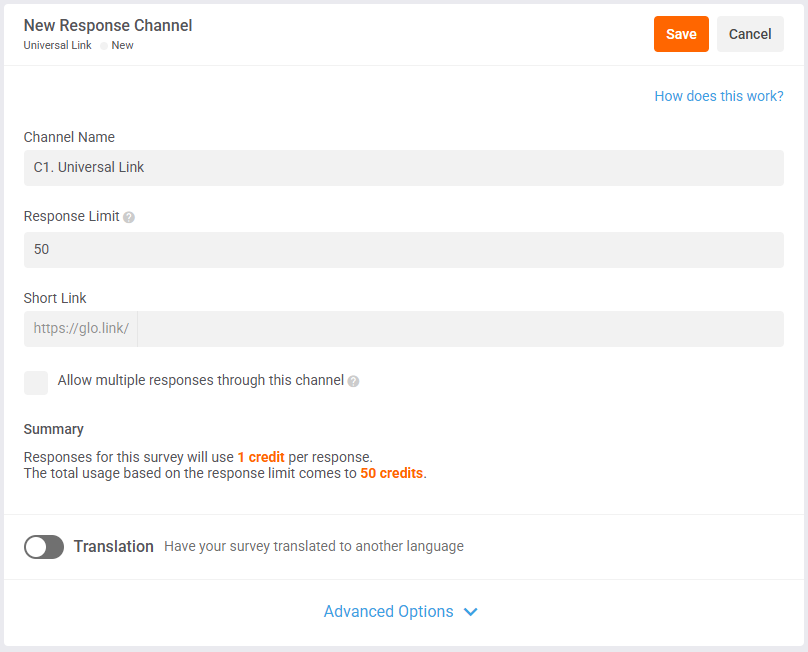Click the Response Limit field showing 50
The height and width of the screenshot is (652, 808).
tap(403, 250)
